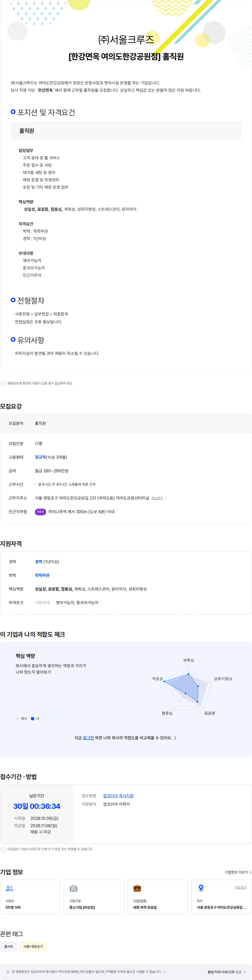Click the 학력무관 link
The image size is (252, 980).
point(42,575)
